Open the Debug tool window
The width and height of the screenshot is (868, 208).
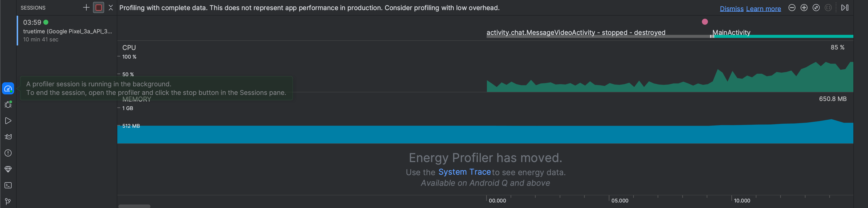[8, 104]
